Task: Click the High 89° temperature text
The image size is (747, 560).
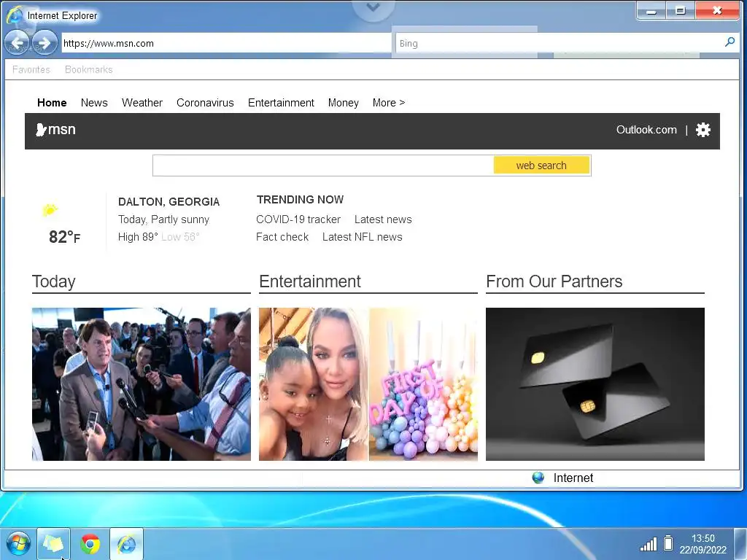Action: click(x=138, y=237)
